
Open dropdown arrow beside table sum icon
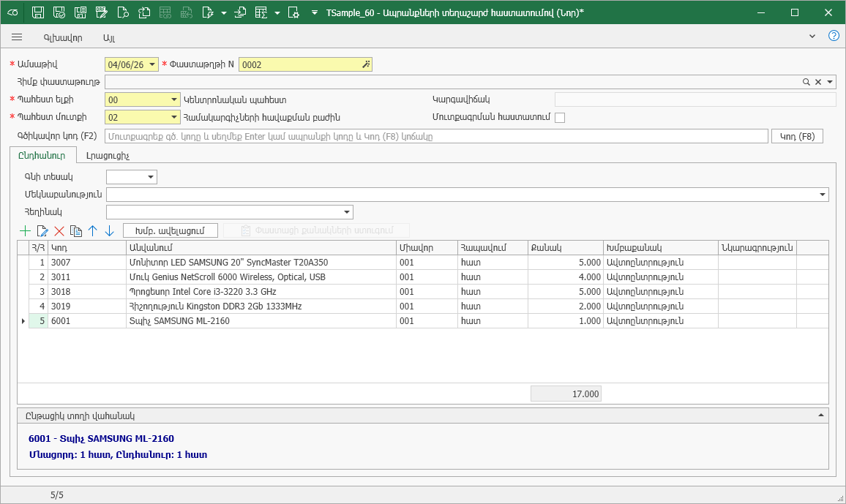(277, 13)
